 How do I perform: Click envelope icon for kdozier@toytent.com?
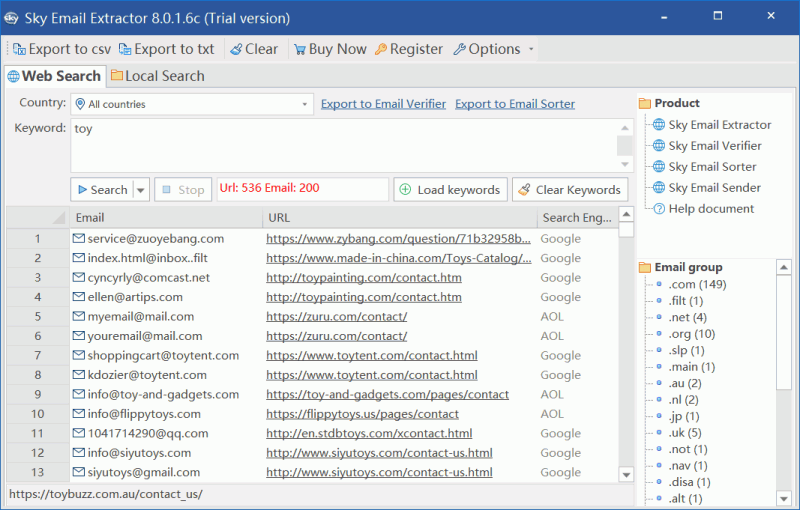coord(79,375)
